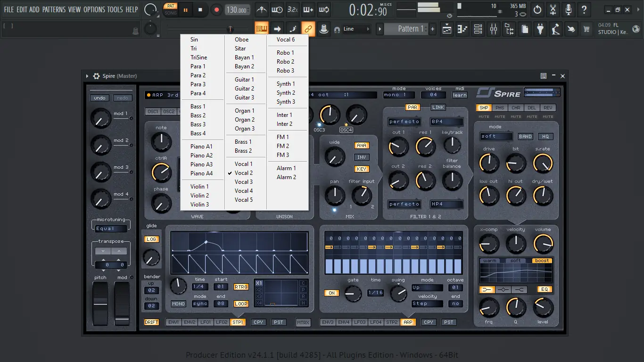
Task: Disable the LOOP toggle in the stepper
Action: coord(241,304)
